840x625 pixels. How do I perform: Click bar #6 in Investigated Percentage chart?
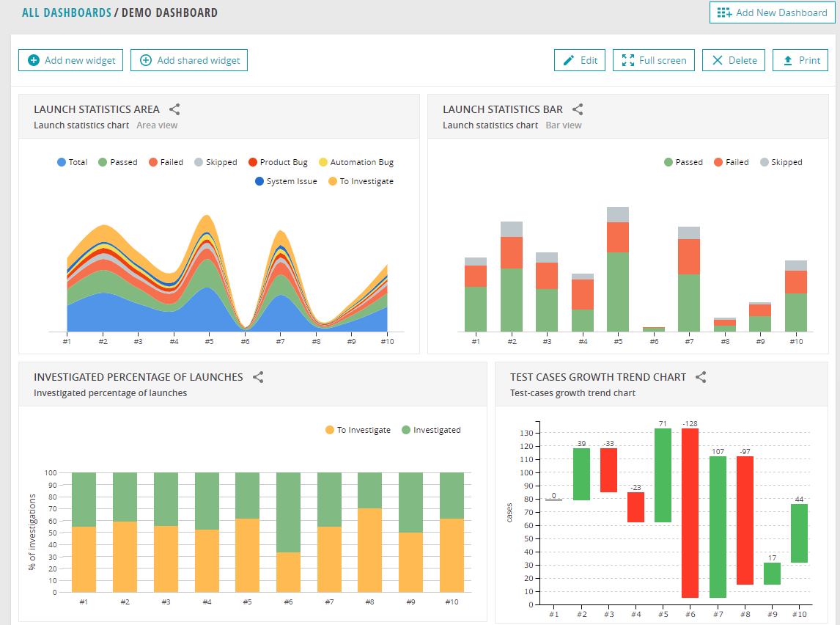coord(288,533)
